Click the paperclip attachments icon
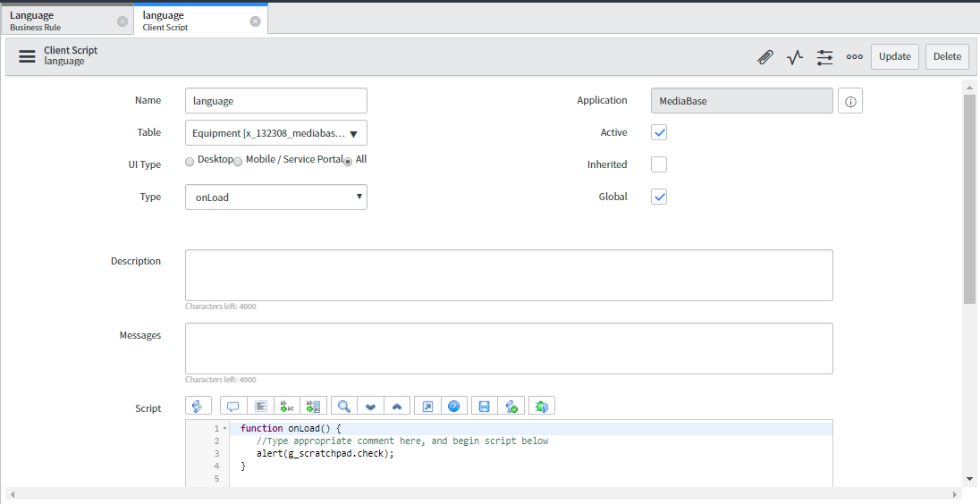980x504 pixels. 765,57
